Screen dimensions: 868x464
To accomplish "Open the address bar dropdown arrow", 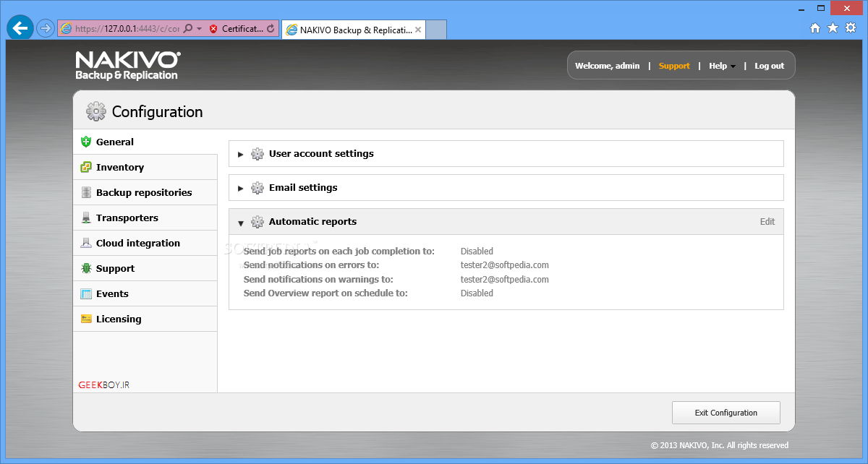I will tap(199, 29).
